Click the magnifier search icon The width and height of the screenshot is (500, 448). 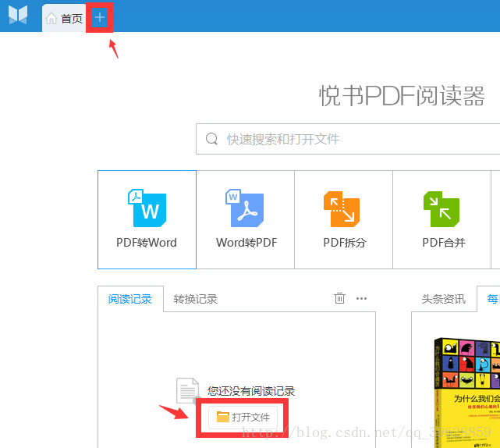point(211,139)
